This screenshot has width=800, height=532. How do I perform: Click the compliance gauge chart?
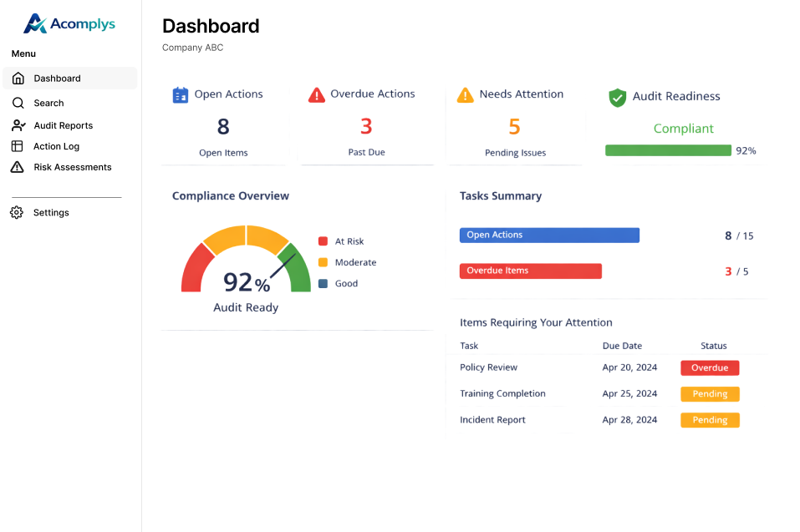[246, 259]
